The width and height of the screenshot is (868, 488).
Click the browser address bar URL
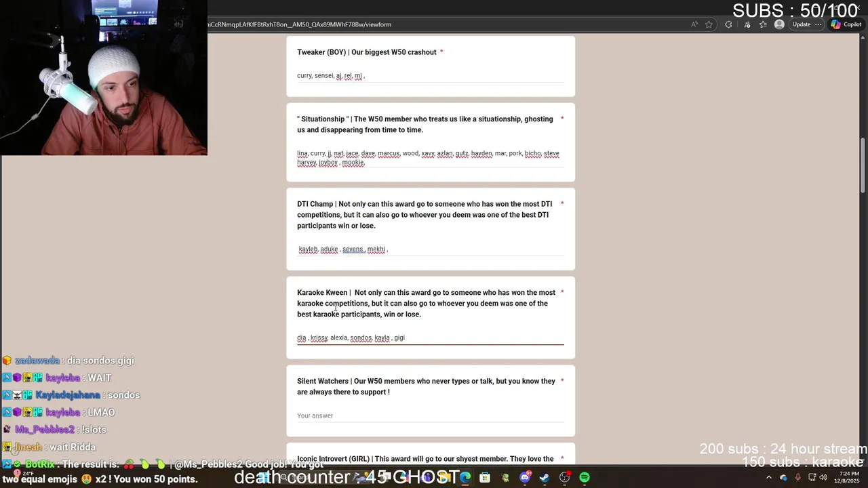299,24
